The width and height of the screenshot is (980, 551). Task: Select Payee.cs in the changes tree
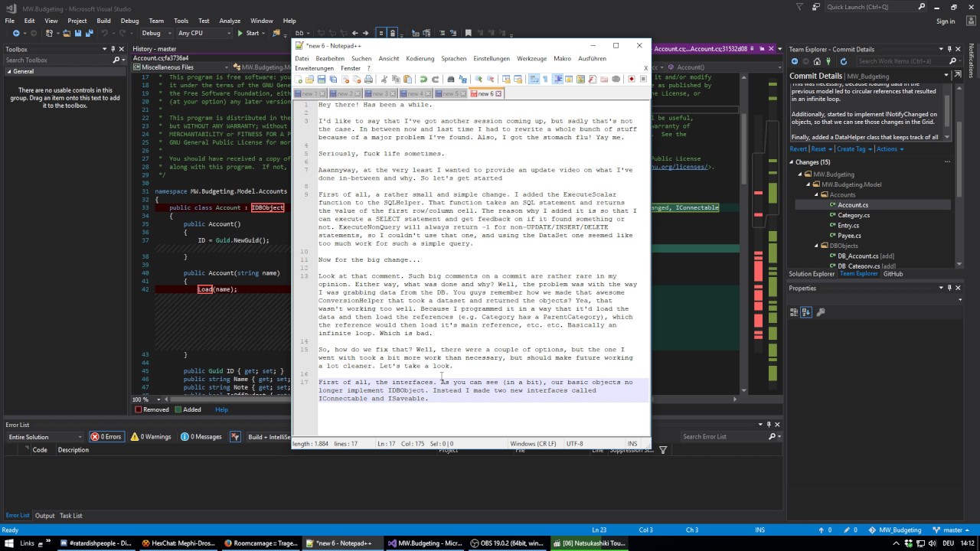click(849, 236)
